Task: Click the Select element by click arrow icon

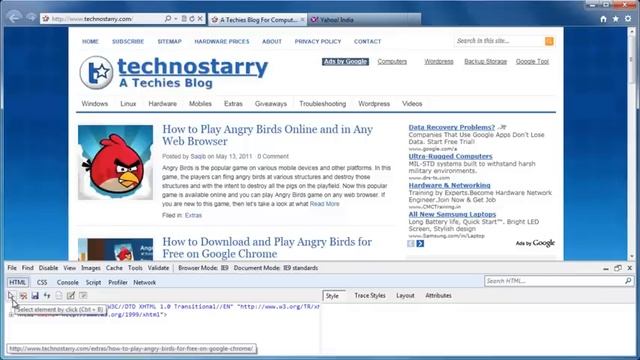Action: tap(11, 295)
